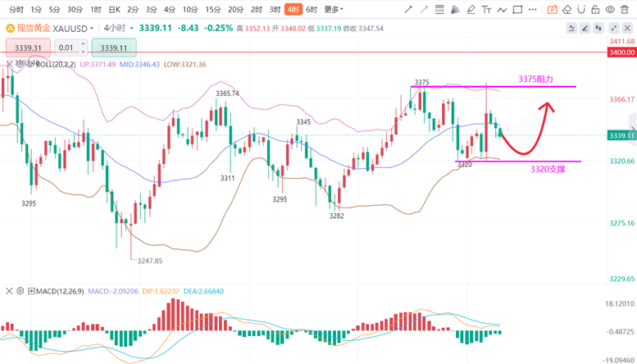Click the red sell price 3339.31 button
The width and height of the screenshot is (637, 364).
(28, 48)
